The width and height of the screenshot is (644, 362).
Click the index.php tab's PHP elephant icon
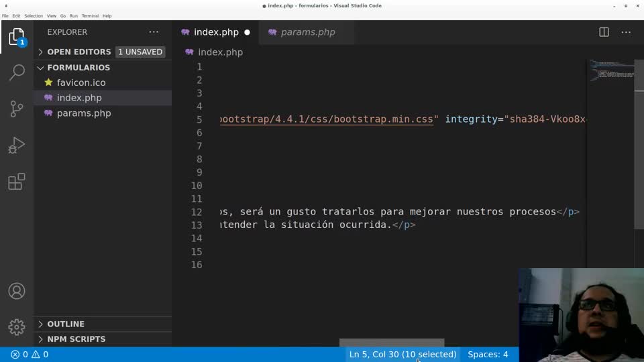(x=185, y=32)
